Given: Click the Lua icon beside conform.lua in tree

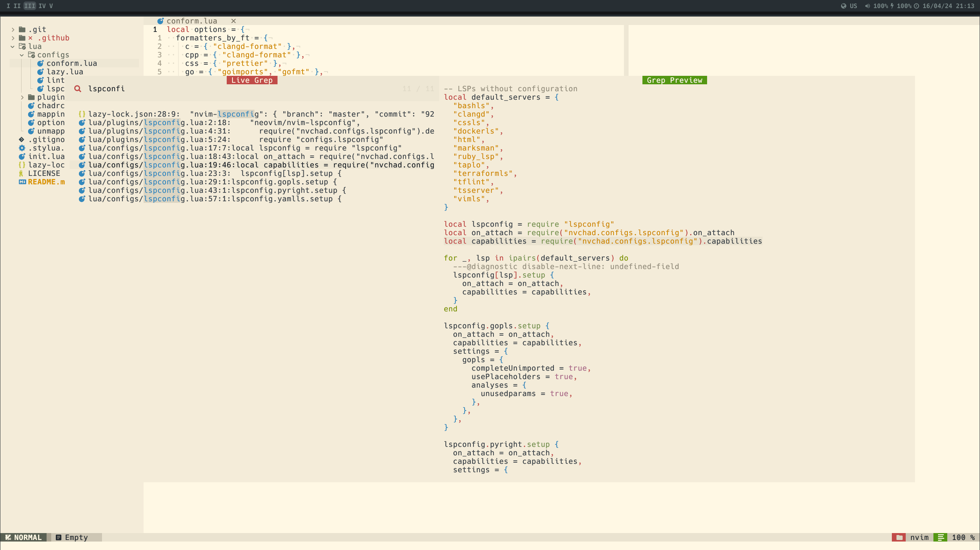Looking at the screenshot, I should [40, 64].
